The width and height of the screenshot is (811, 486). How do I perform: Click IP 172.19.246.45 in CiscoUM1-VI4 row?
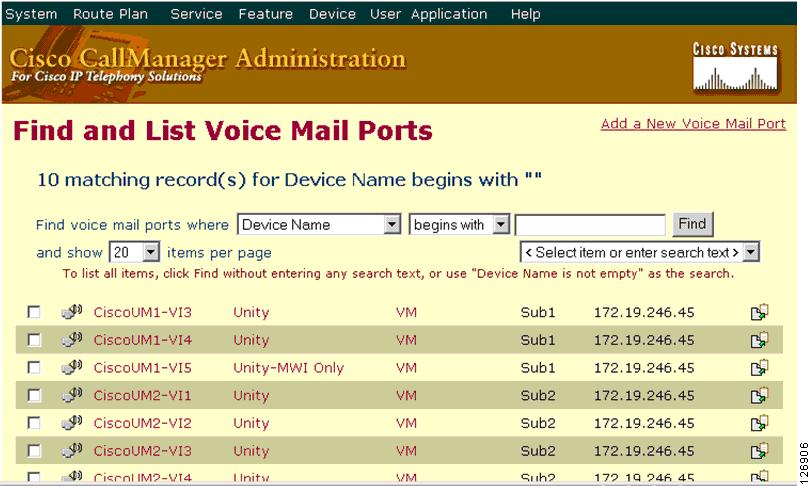click(644, 340)
